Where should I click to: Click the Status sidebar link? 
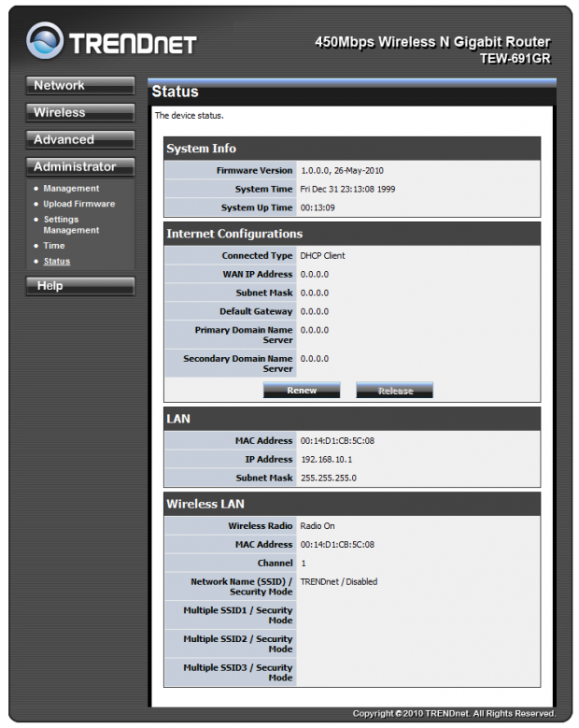click(56, 262)
